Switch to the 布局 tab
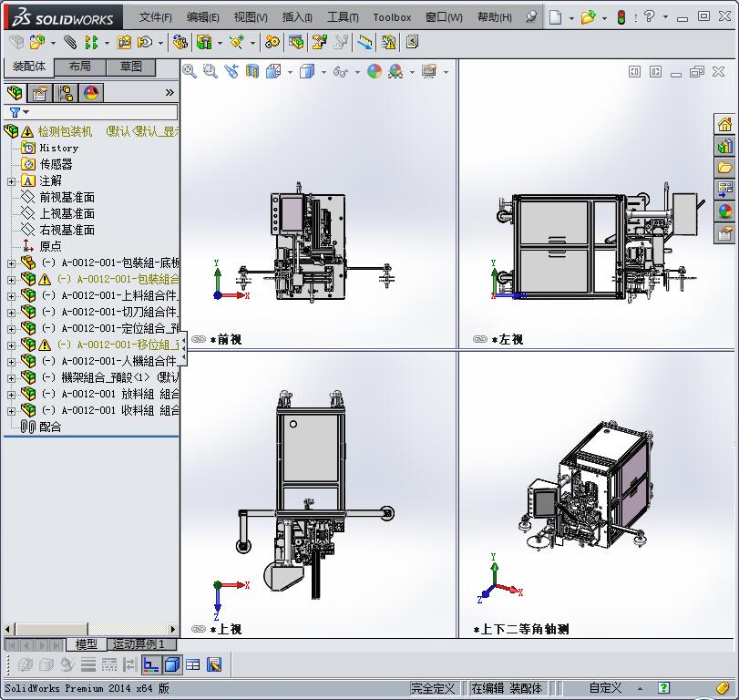 coord(80,67)
